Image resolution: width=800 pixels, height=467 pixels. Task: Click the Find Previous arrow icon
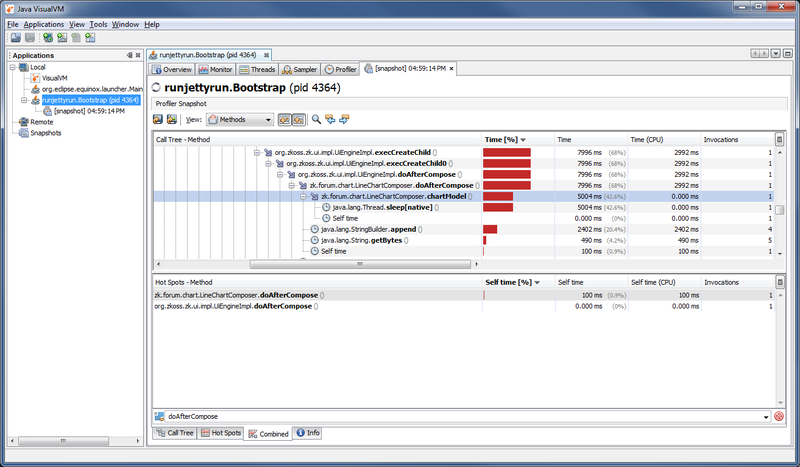(330, 119)
